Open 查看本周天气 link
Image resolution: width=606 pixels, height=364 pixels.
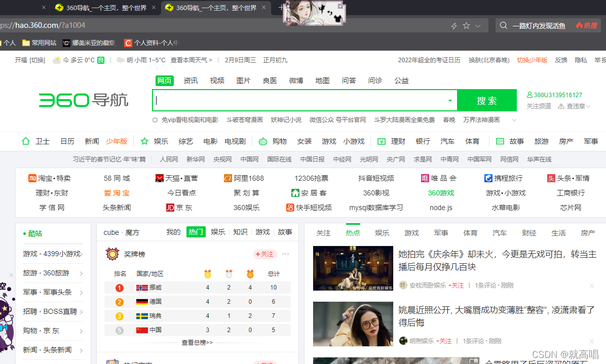tap(192, 60)
